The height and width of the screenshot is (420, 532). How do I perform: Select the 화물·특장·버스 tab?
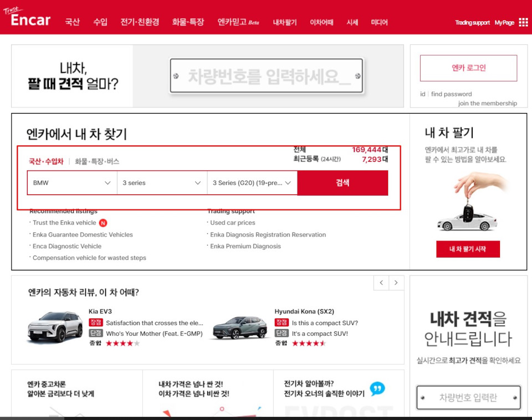point(97,161)
